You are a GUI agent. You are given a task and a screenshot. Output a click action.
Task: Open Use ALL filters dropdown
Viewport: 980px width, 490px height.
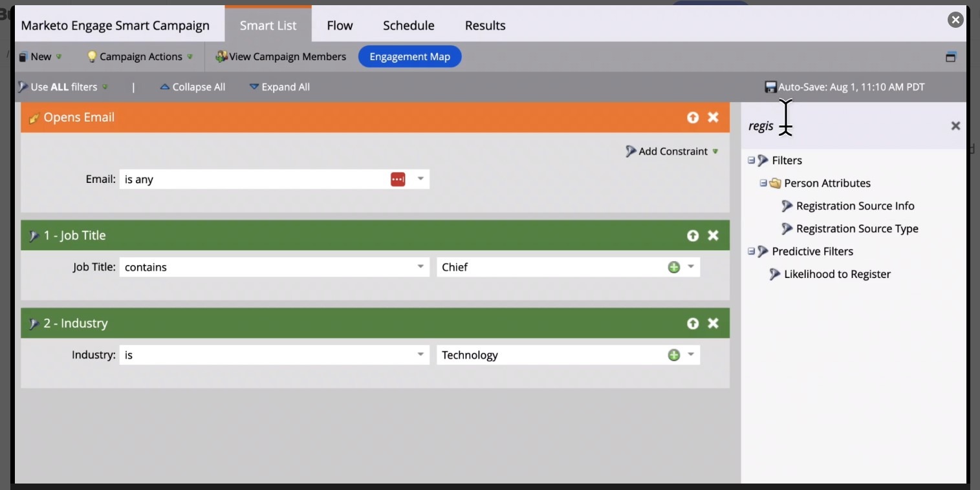tap(62, 87)
